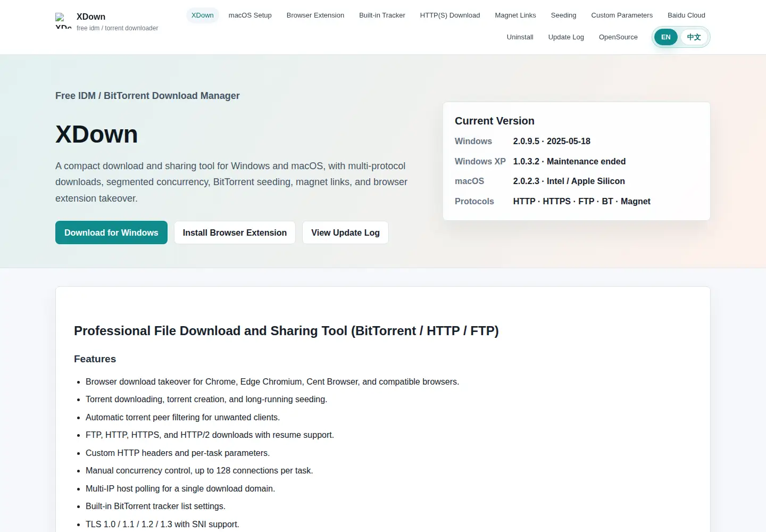Switch language to EN

[666, 37]
